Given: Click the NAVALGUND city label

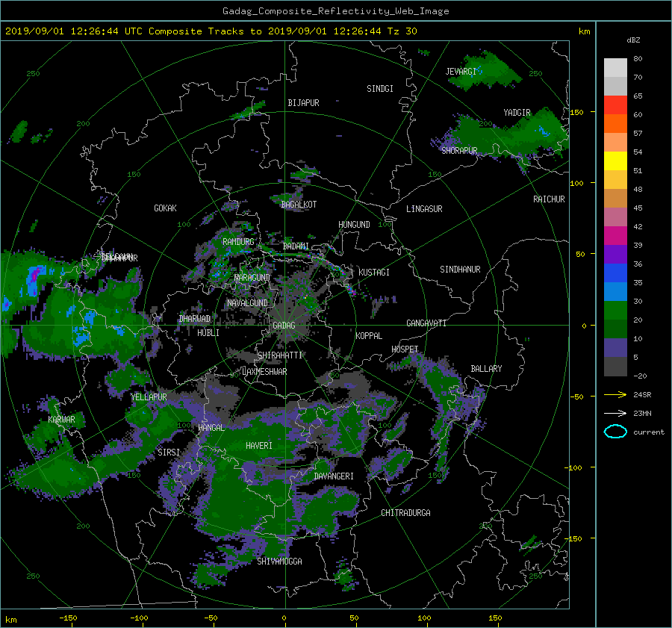Looking at the screenshot, I should 247,303.
